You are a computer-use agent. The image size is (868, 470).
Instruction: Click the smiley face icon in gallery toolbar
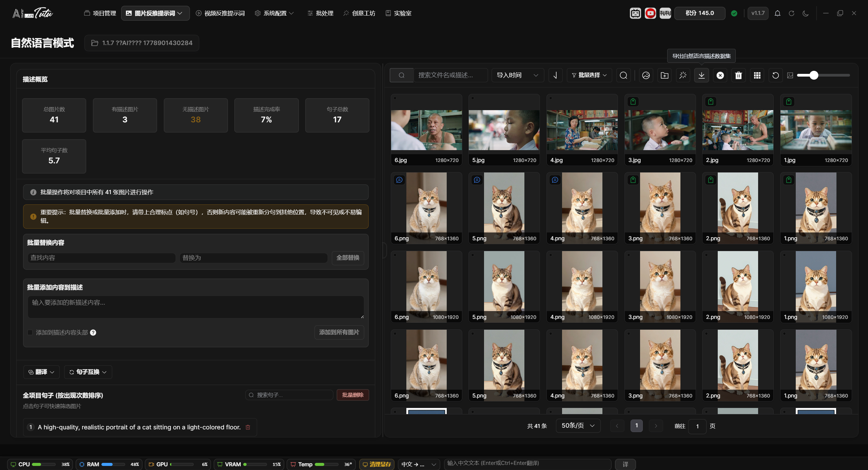646,75
